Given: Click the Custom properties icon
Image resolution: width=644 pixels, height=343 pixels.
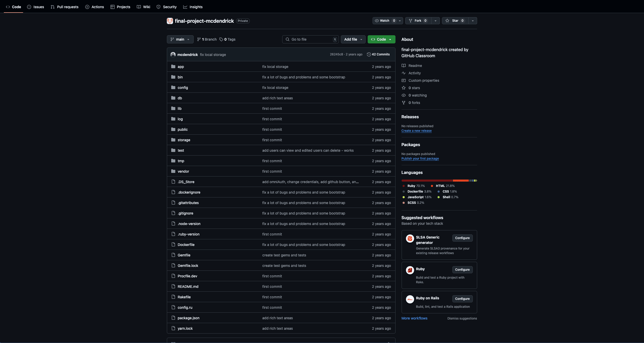Looking at the screenshot, I should 404,80.
